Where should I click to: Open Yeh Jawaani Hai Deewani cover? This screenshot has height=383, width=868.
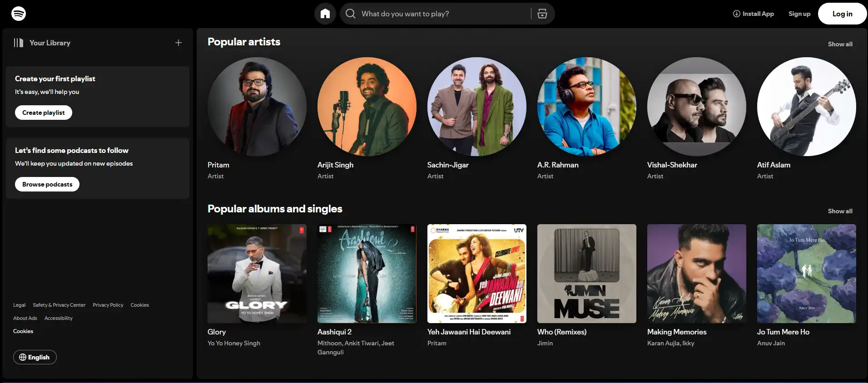click(477, 274)
